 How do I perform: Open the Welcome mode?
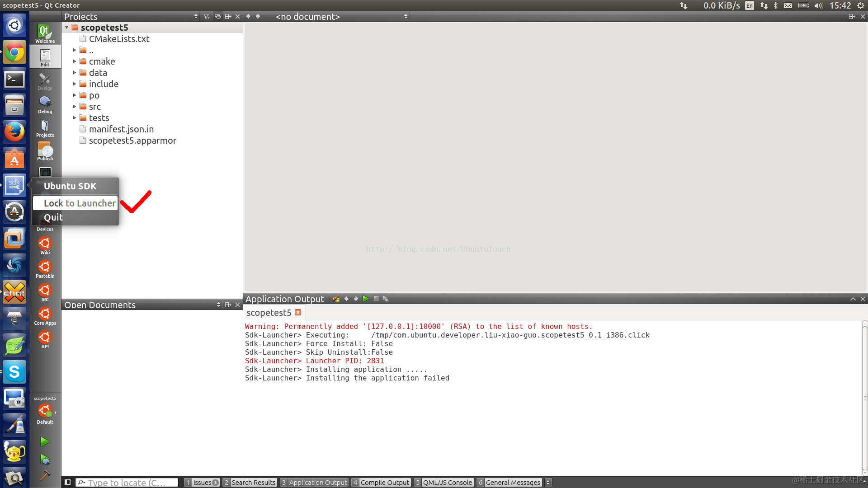[45, 33]
